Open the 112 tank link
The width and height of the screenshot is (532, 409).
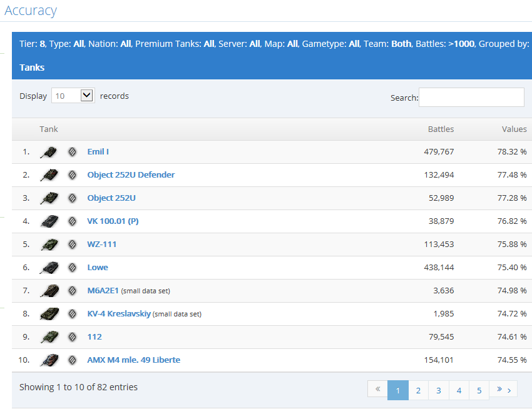point(95,336)
